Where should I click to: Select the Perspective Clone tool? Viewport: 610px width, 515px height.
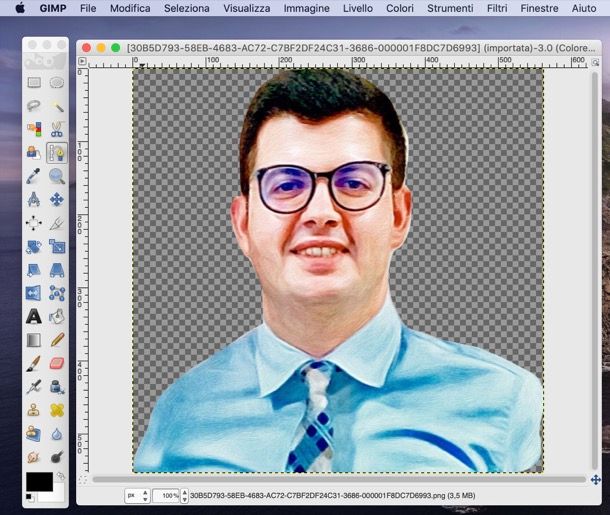34,433
